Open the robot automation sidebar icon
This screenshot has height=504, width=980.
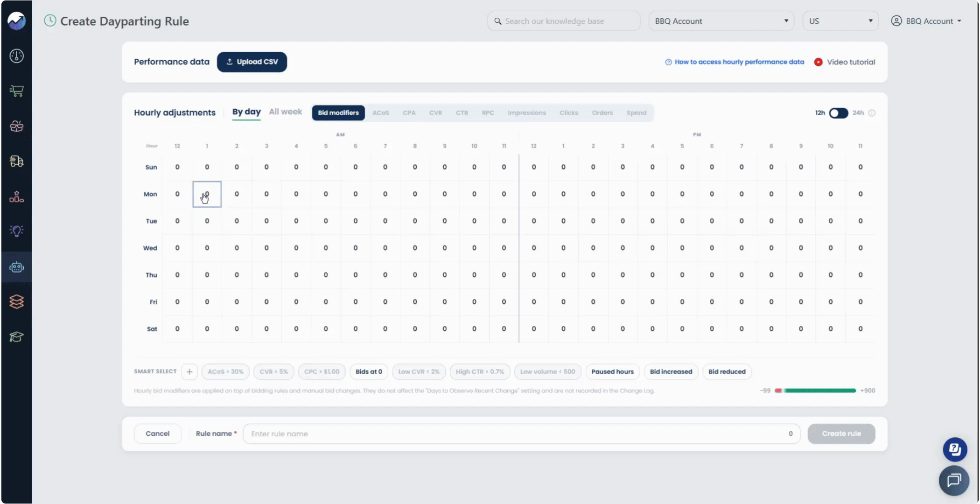click(17, 267)
